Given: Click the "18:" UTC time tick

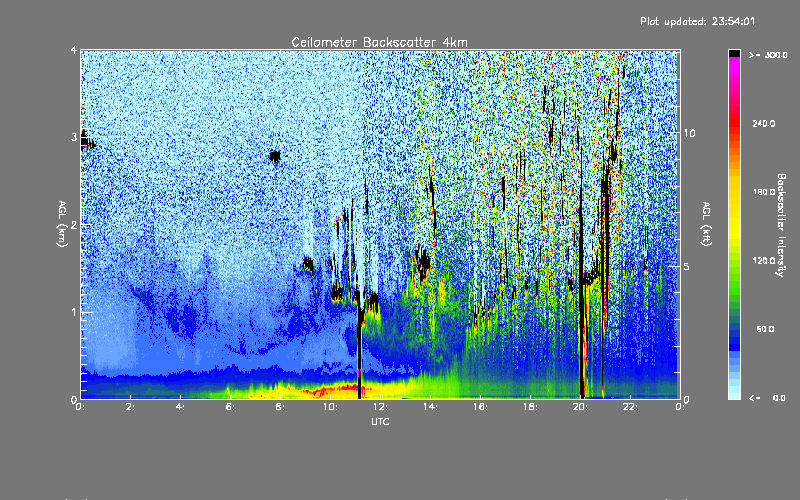Looking at the screenshot, I should tap(531, 407).
